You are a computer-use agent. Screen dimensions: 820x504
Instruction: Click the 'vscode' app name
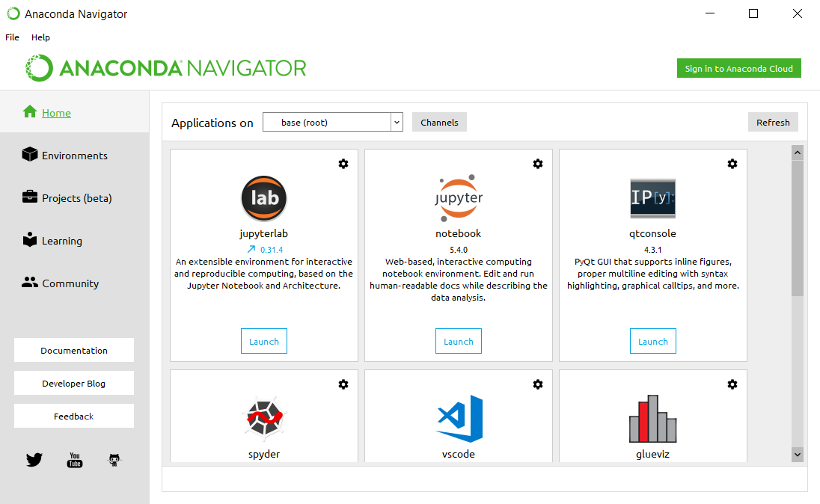[x=458, y=454]
